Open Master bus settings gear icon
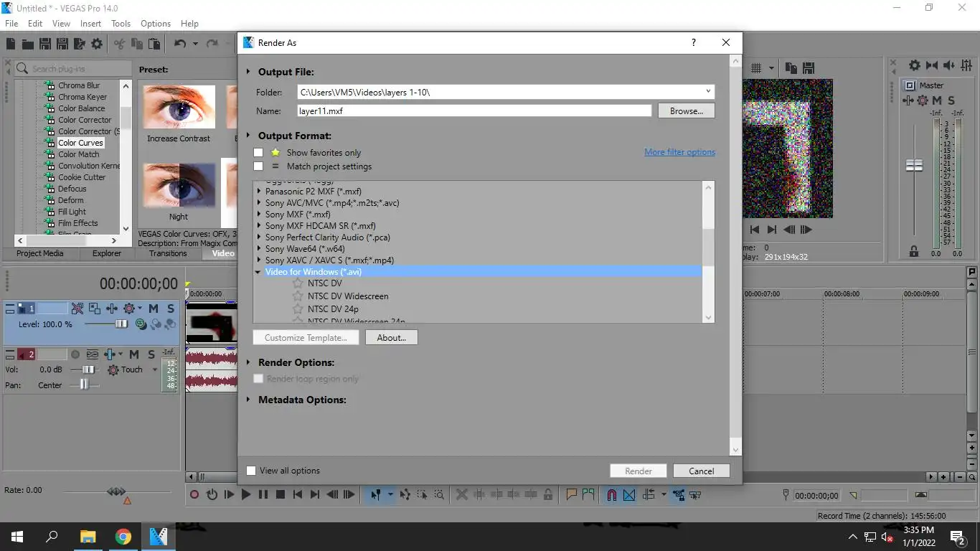The width and height of the screenshot is (980, 551). tap(915, 65)
